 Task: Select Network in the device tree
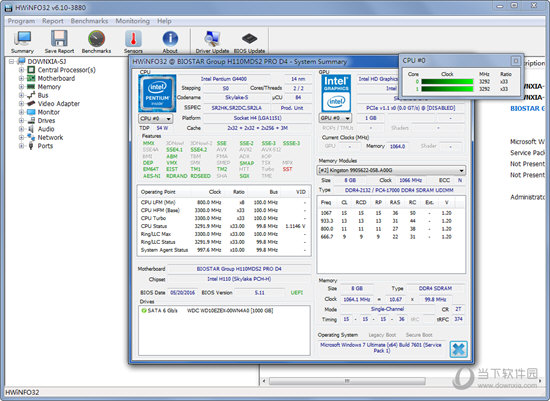pyautogui.click(x=50, y=138)
